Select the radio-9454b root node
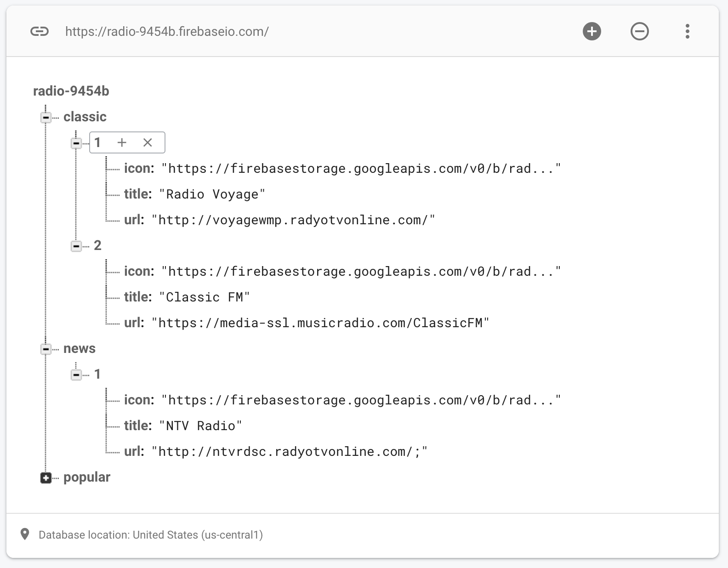The image size is (728, 568). [71, 91]
